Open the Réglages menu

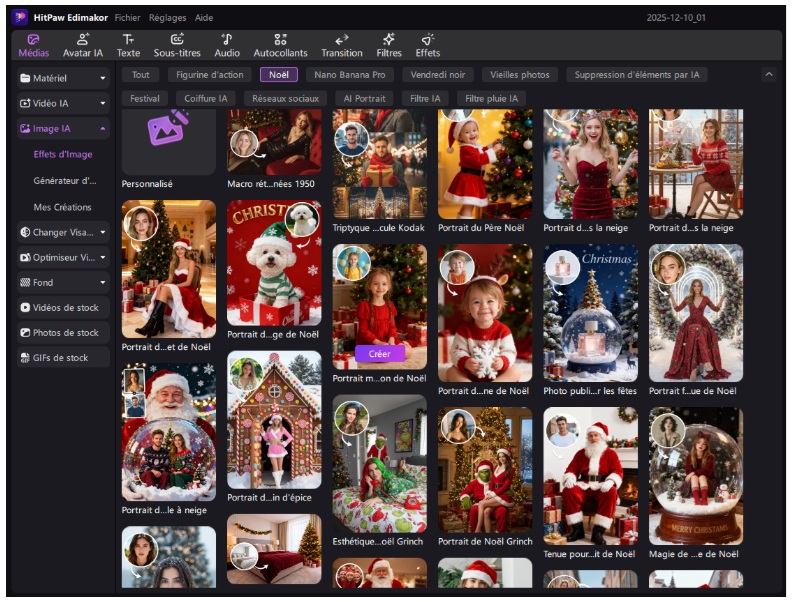[x=167, y=18]
